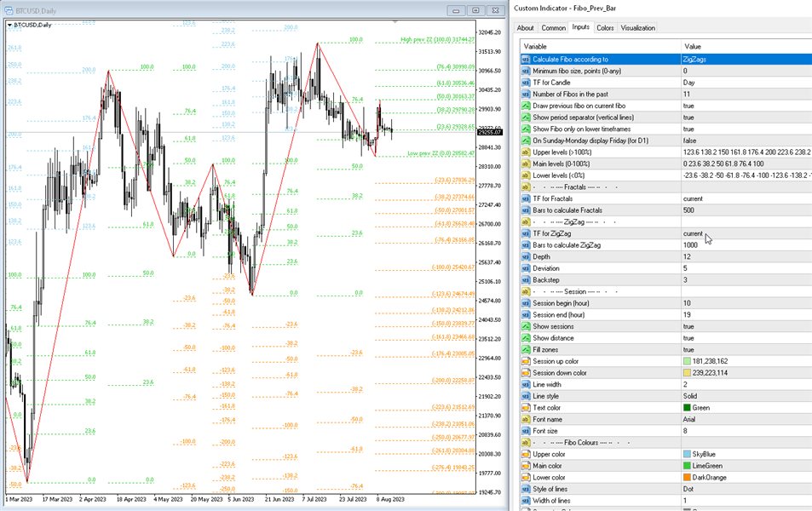This screenshot has height=511, width=812.
Task: Select the Inputs tab
Action: [580, 27]
